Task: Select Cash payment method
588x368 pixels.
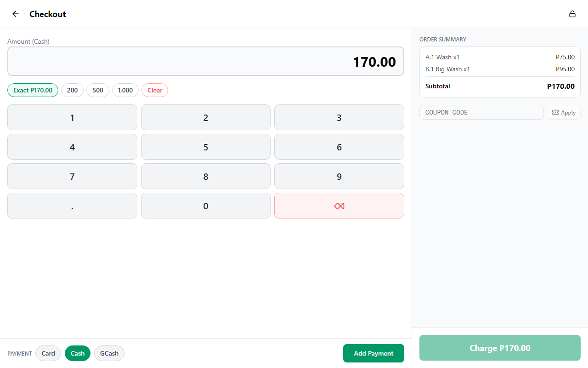Action: [78, 353]
